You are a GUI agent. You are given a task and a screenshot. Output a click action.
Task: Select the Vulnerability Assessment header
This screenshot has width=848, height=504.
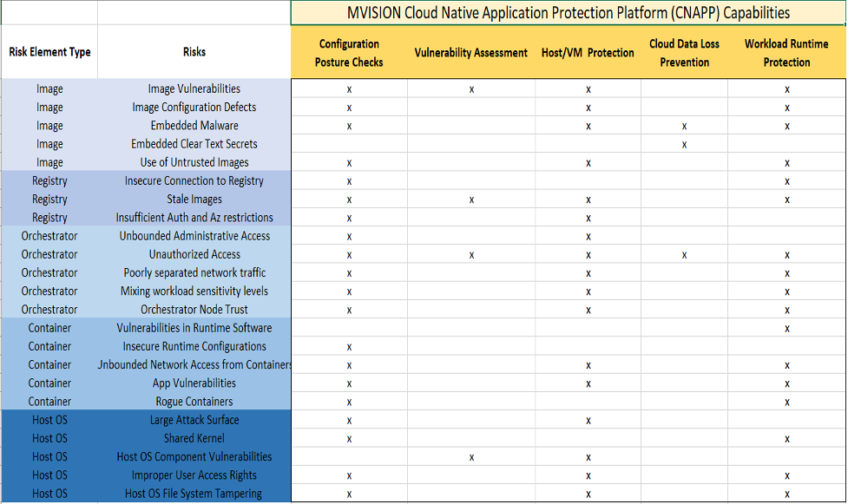(471, 53)
